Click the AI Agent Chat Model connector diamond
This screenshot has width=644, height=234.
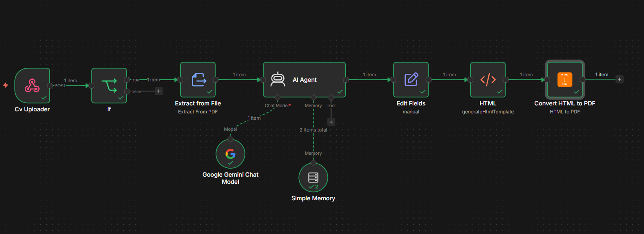277,98
